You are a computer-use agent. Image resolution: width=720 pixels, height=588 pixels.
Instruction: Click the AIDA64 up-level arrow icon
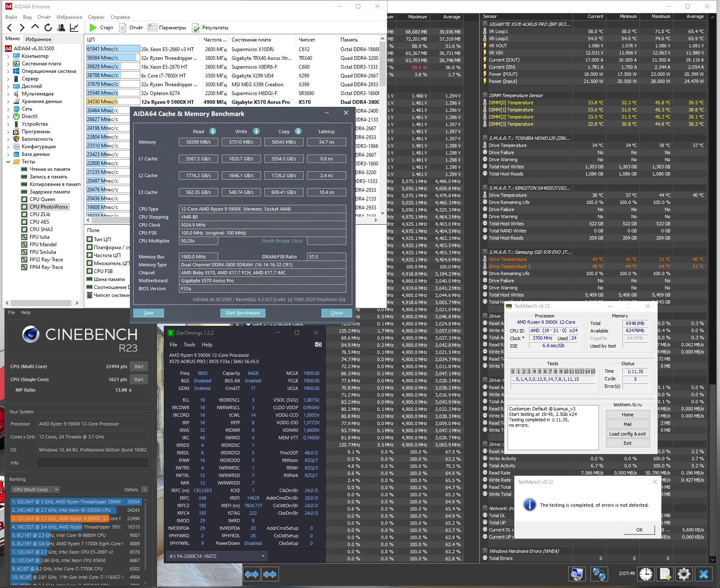point(35,28)
